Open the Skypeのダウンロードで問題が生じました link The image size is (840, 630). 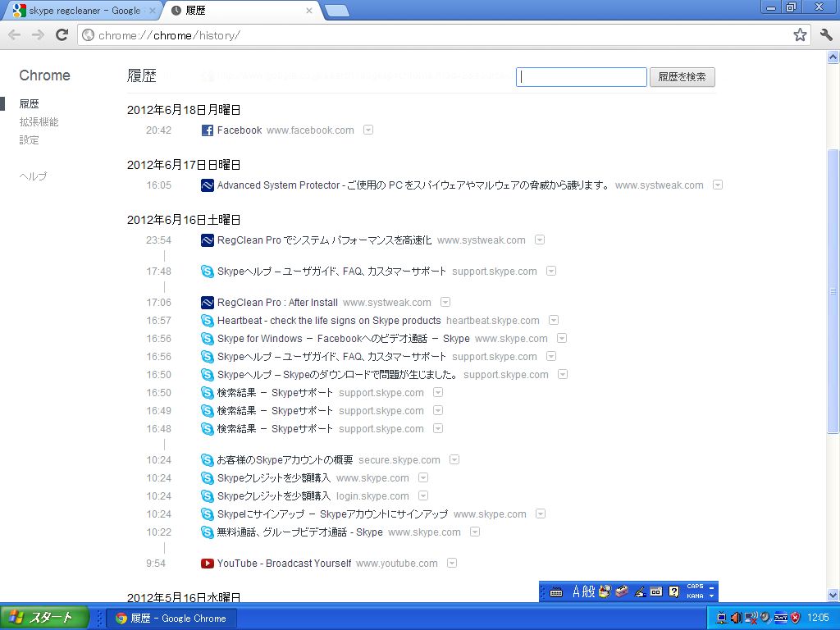coord(337,374)
